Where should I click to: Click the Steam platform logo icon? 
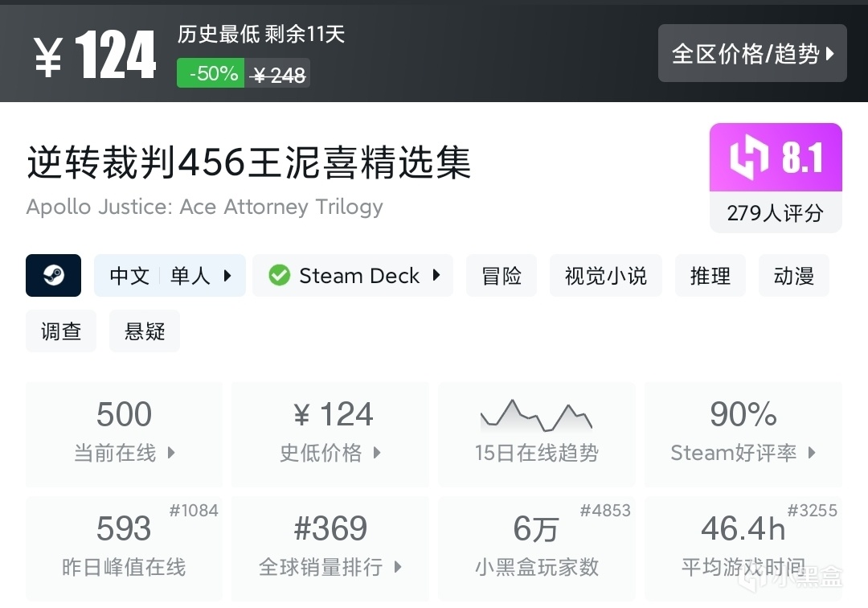pyautogui.click(x=53, y=276)
